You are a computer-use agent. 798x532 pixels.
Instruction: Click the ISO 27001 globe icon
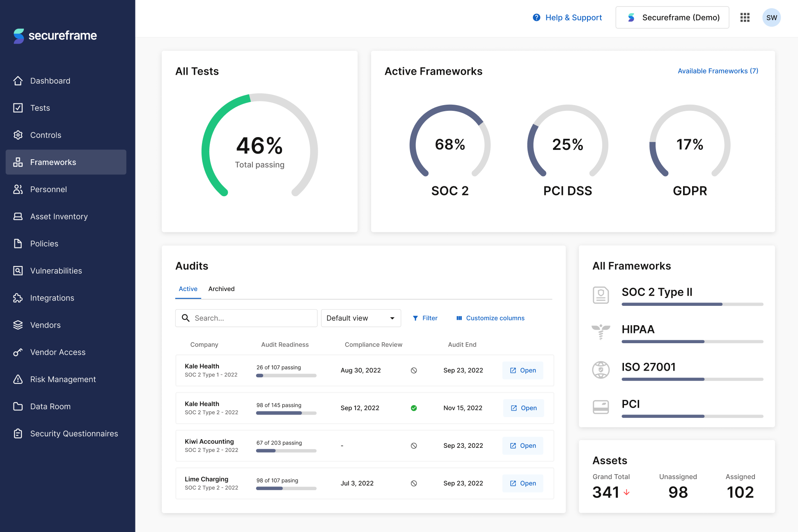click(601, 369)
